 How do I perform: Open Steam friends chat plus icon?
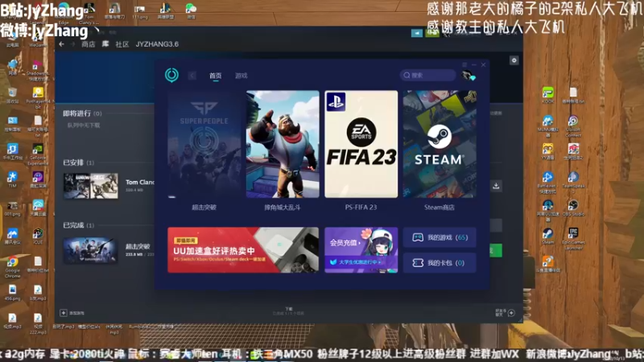click(x=511, y=313)
